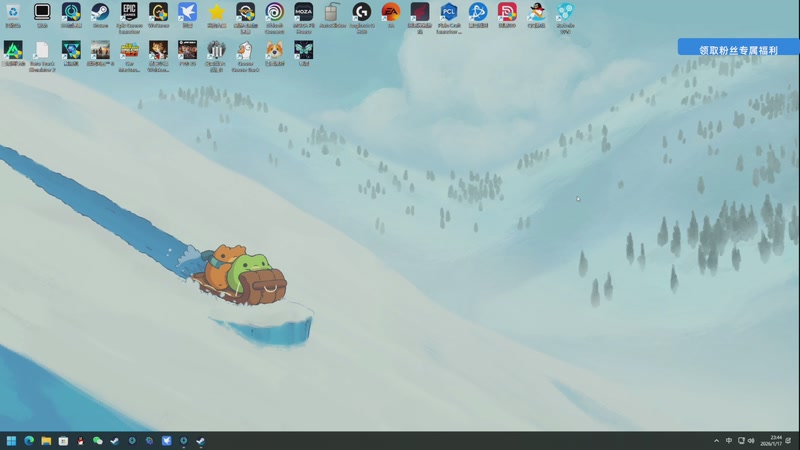Click the blue fan benefits banner button
Viewport: 800px width, 450px height.
coord(738,49)
